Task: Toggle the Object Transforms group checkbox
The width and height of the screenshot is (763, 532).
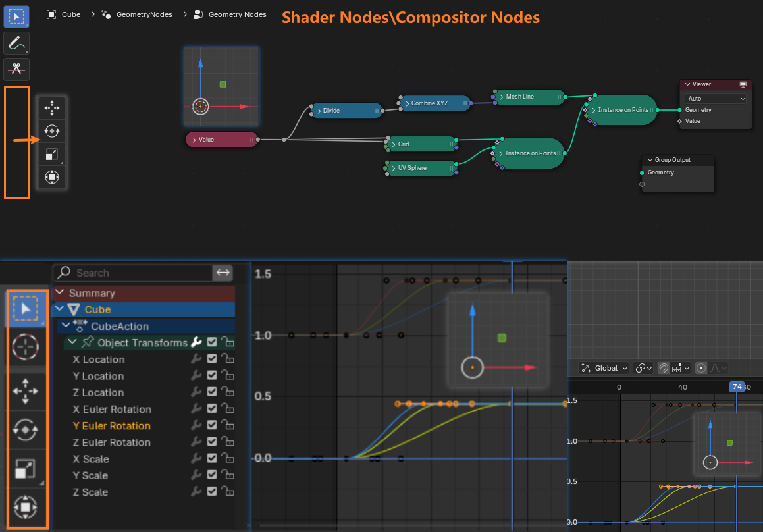Action: click(x=212, y=342)
